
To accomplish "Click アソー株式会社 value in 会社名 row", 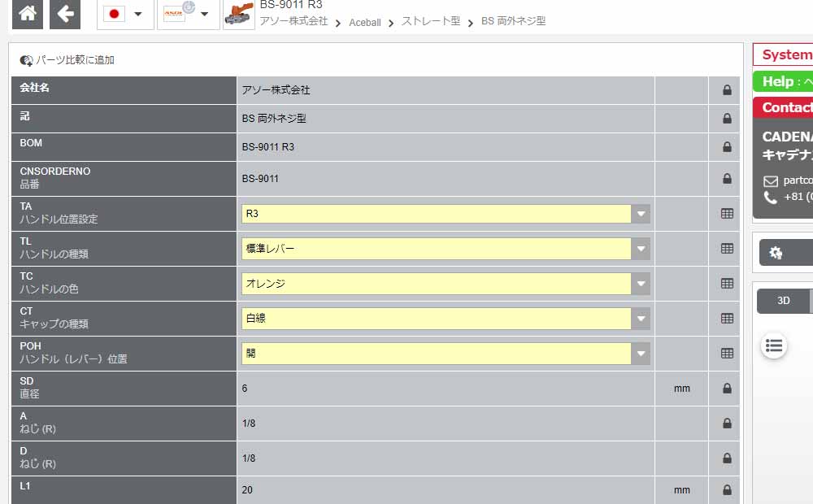I will [276, 90].
